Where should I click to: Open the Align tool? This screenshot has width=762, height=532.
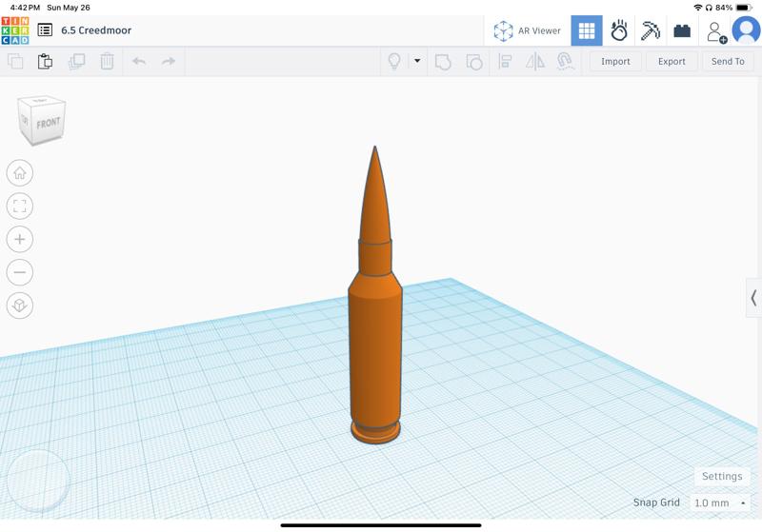pos(505,62)
